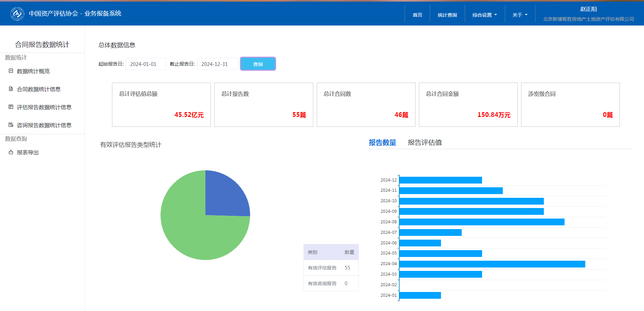This screenshot has width=644, height=311.
Task: Click the 评估报告数据统计信息 list icon
Action: [11, 107]
